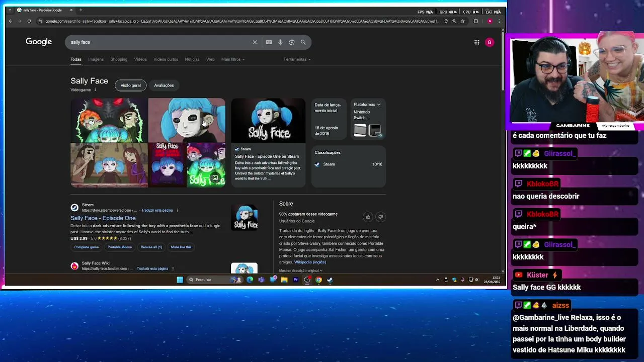Expand Mostrar descrição original
Viewport: 644px width, 362px height.
click(301, 270)
